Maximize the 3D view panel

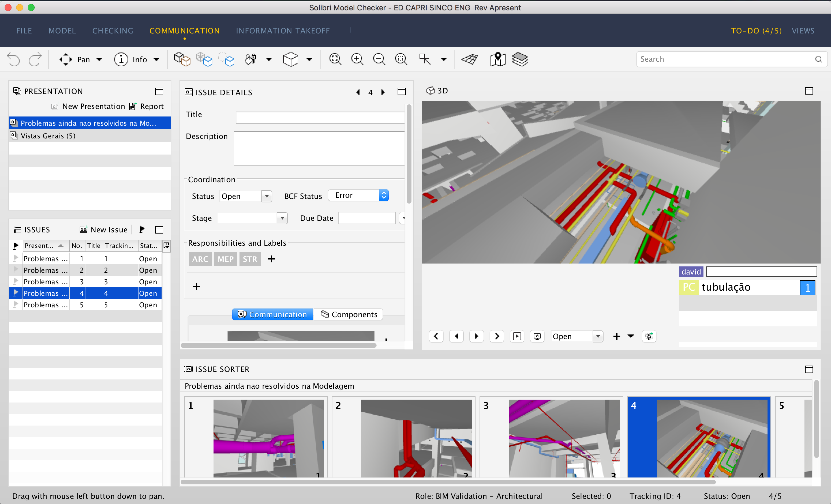point(809,91)
